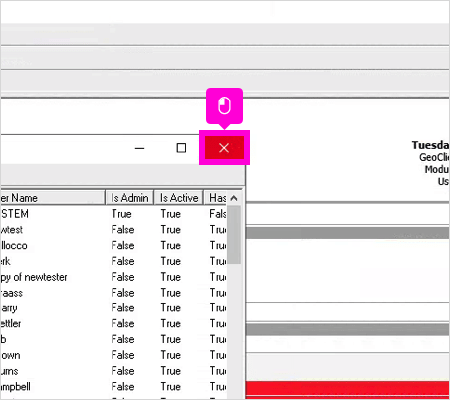The height and width of the screenshot is (400, 450).
Task: Click the user Name column header
Action: (52, 198)
